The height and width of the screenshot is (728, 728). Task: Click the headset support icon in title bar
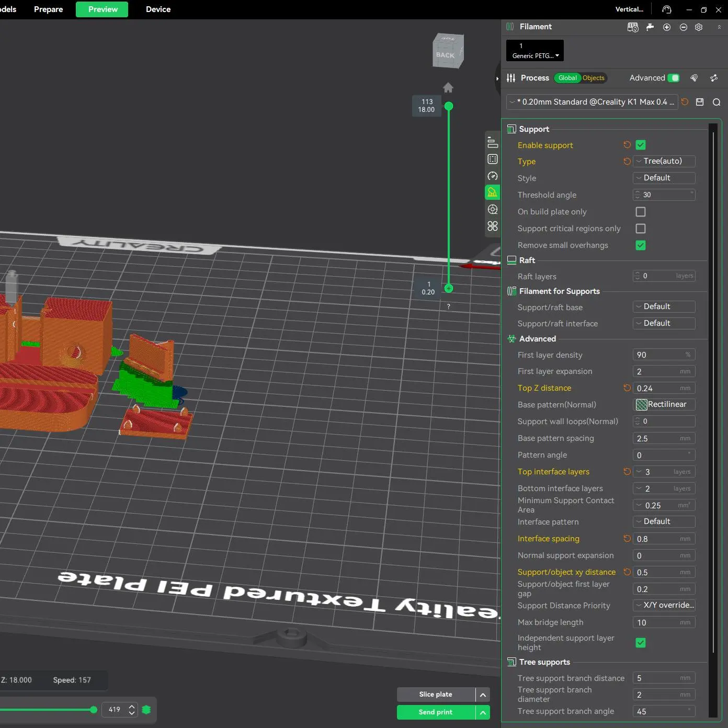[x=666, y=9]
